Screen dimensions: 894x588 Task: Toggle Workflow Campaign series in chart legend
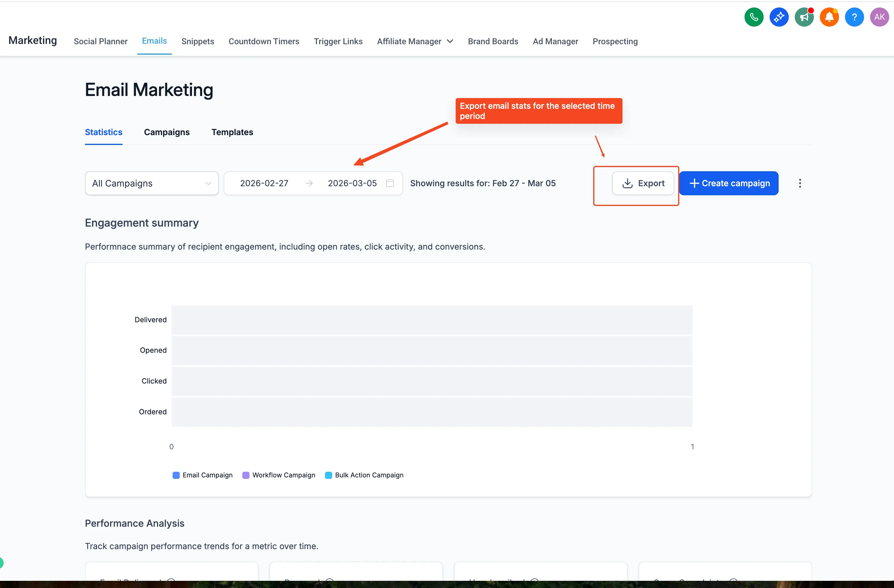tap(278, 475)
